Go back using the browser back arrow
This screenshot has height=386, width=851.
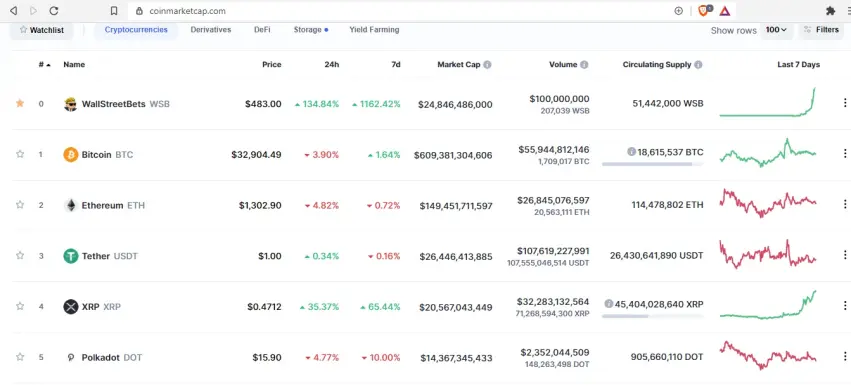point(14,11)
